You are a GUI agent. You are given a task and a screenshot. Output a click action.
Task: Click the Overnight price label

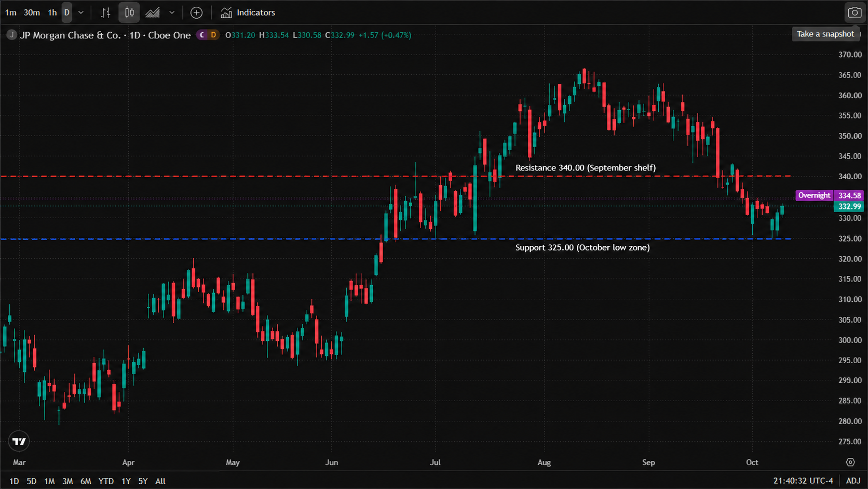coord(814,195)
